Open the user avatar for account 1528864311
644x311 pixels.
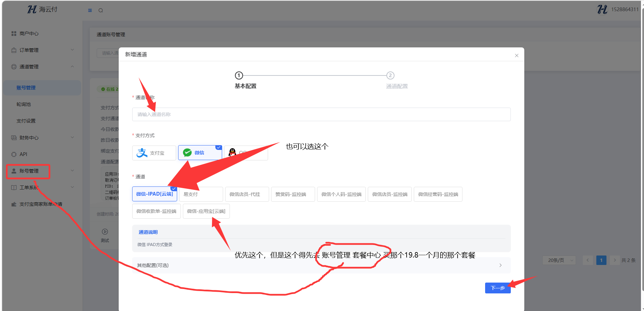[x=602, y=9]
